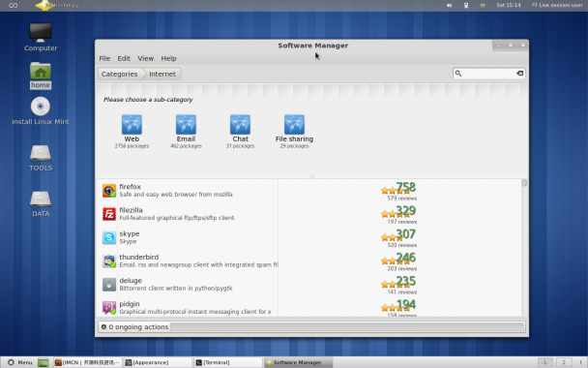Open the Live session user menu

557,5
